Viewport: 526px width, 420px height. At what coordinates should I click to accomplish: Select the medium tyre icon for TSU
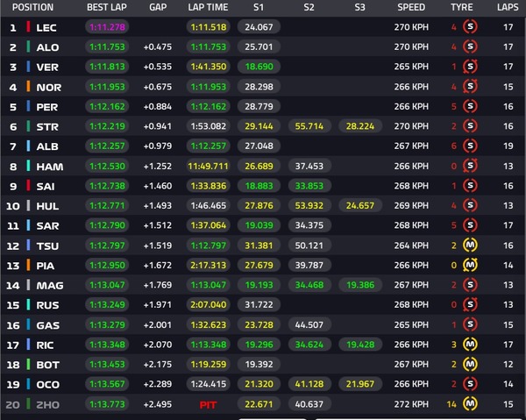pos(470,244)
